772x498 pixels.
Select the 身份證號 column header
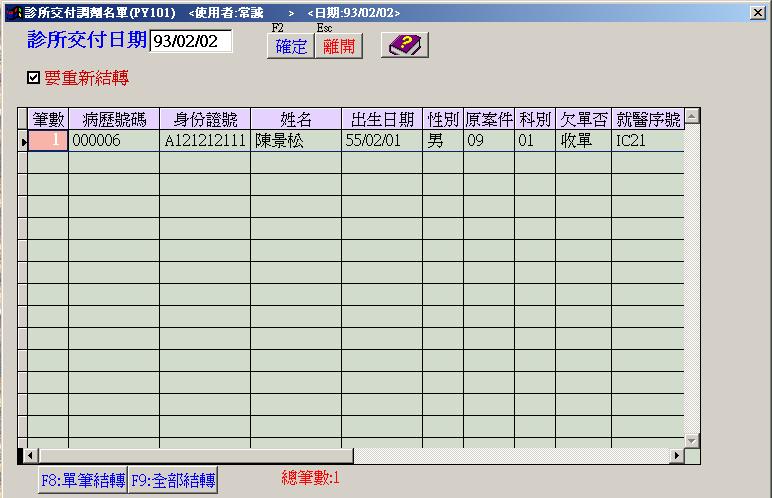[x=205, y=120]
